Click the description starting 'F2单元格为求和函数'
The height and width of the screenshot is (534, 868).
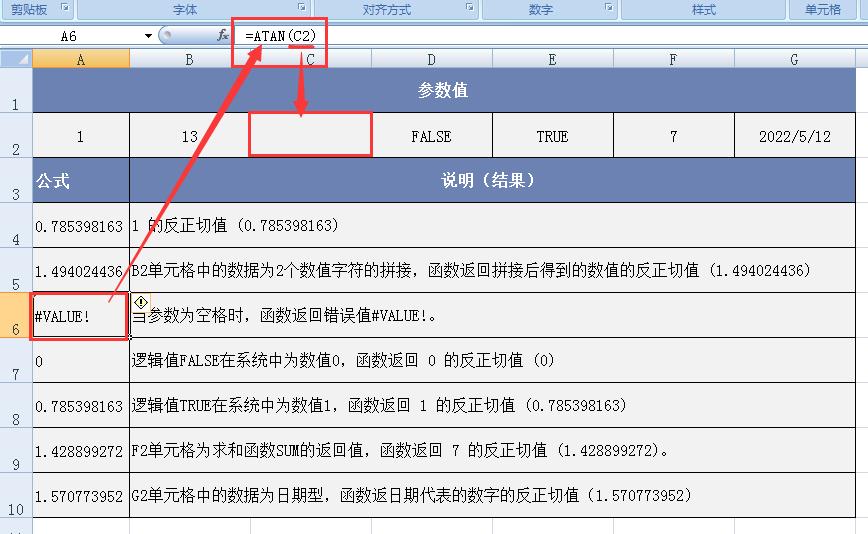[x=493, y=450]
